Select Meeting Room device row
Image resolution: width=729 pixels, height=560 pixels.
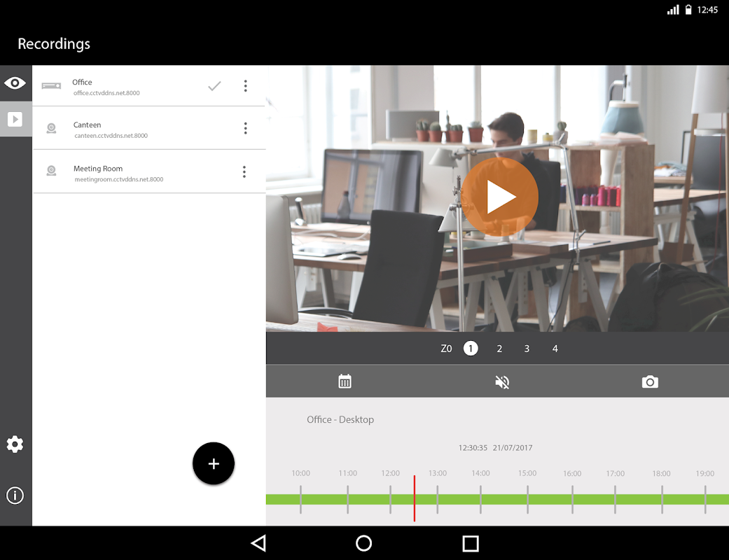pos(148,171)
